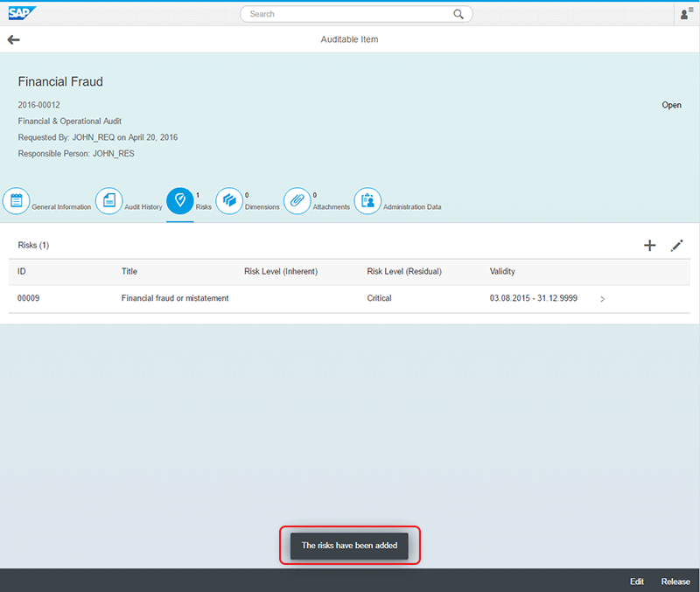Image resolution: width=700 pixels, height=592 pixels.
Task: Open the General Information tab icon
Action: click(17, 201)
